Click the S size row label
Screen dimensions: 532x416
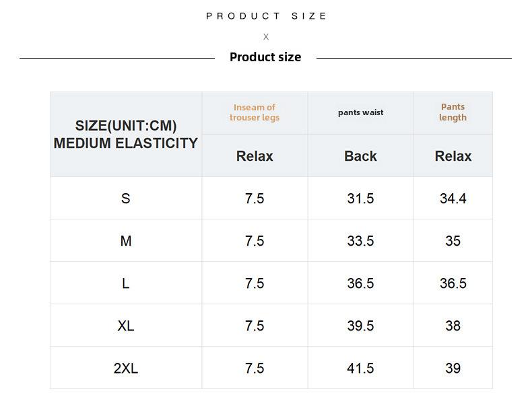click(126, 199)
